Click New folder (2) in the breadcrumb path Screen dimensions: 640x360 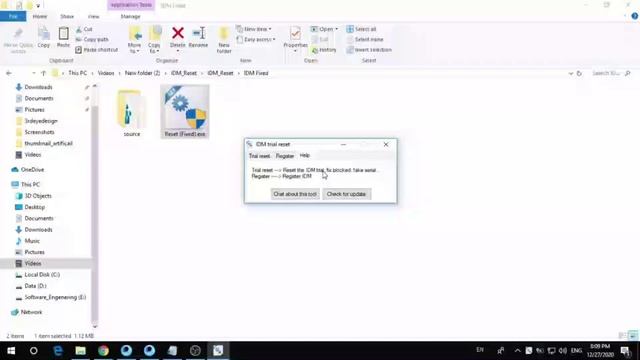(142, 73)
